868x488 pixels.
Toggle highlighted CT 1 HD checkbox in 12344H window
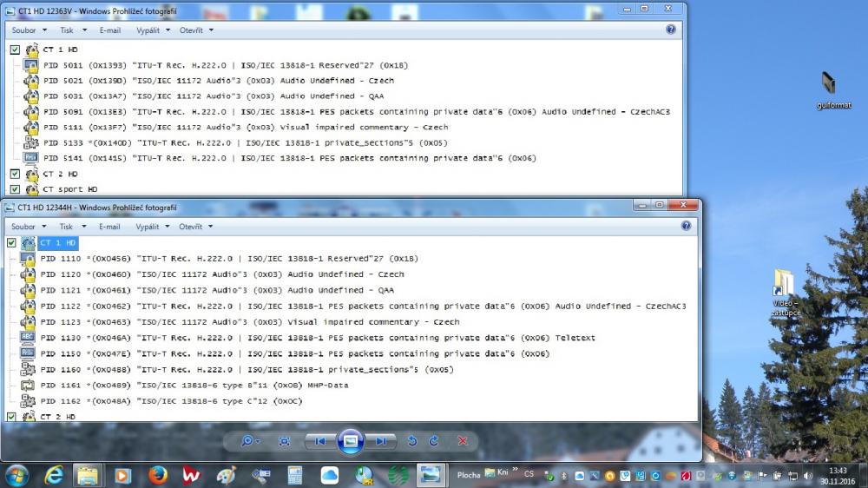click(x=11, y=242)
